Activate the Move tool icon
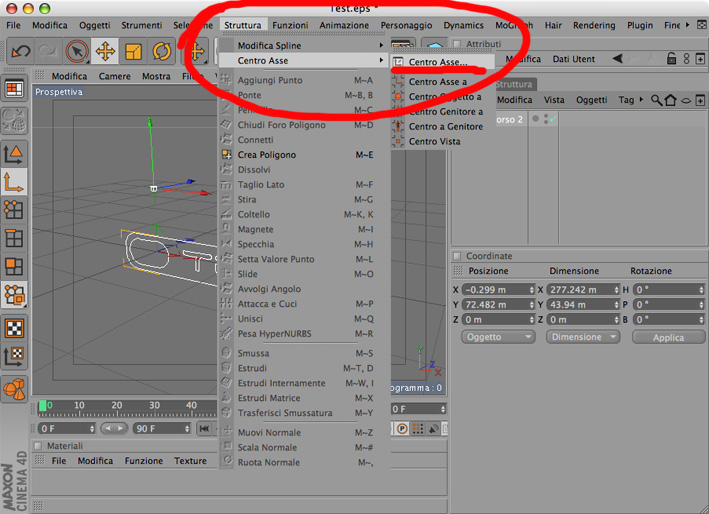 click(105, 51)
